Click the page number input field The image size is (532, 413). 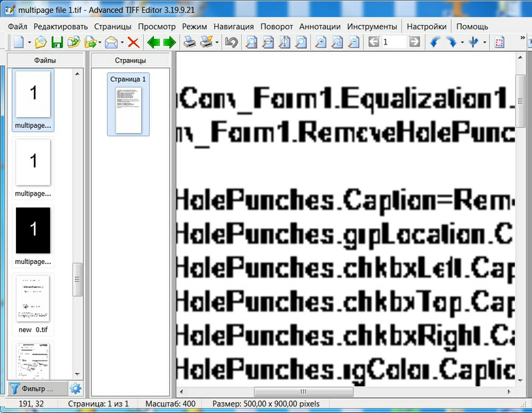pyautogui.click(x=394, y=42)
